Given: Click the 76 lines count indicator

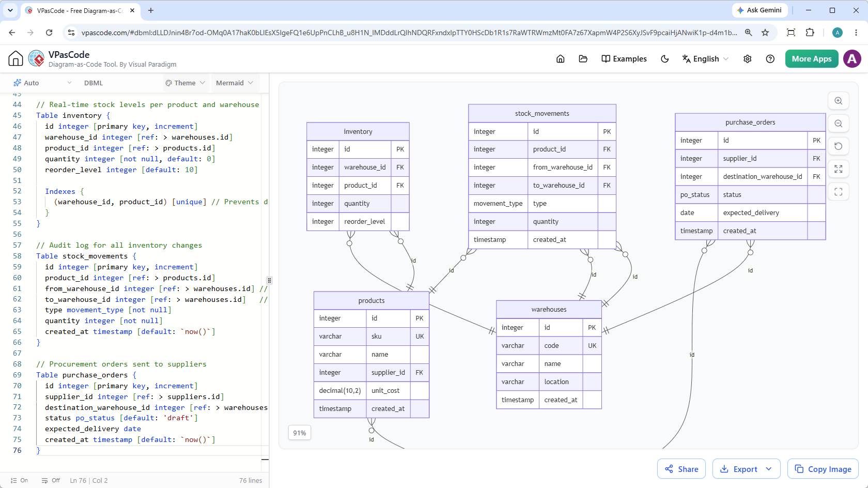Looking at the screenshot, I should 251,480.
